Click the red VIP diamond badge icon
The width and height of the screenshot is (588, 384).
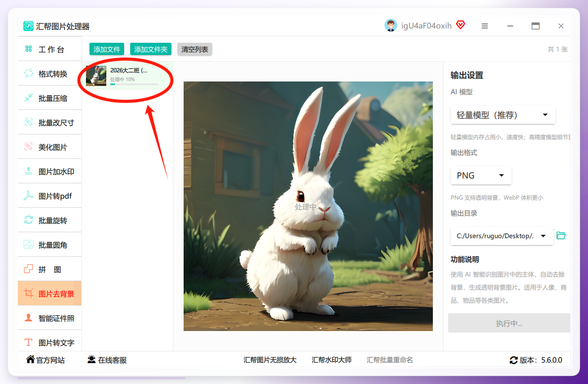point(460,25)
